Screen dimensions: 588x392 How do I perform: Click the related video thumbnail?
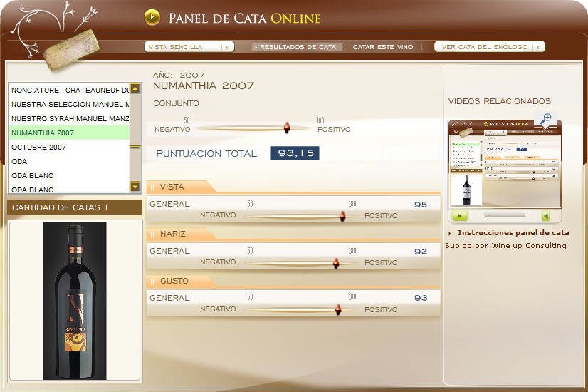point(505,164)
